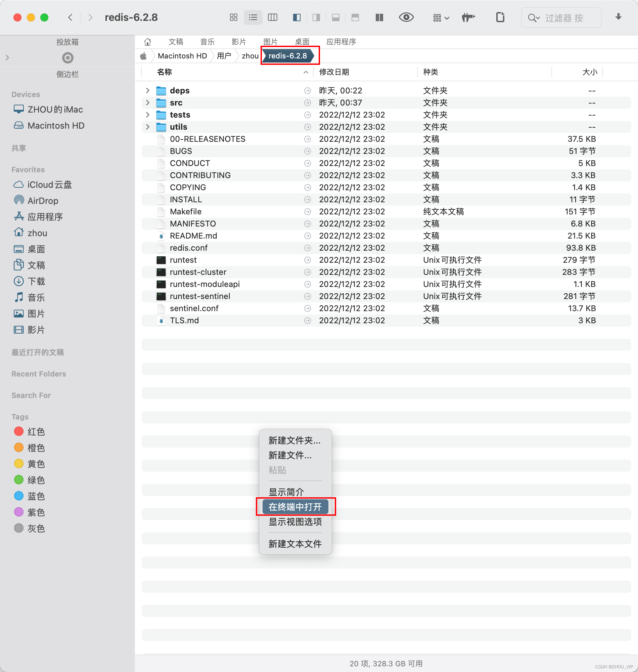Screen dimensions: 638x672
Task: Choose 在终端中打开 from context menu
Action: (x=295, y=507)
